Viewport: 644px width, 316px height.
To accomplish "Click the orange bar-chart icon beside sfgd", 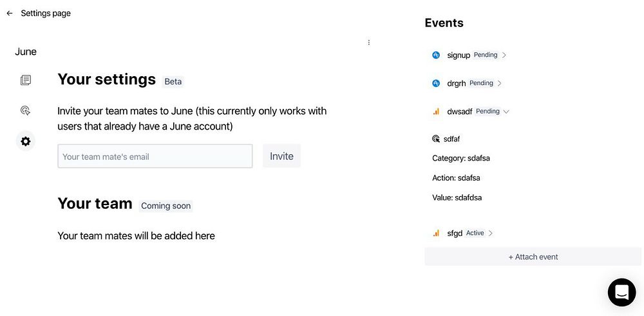I will click(x=436, y=233).
